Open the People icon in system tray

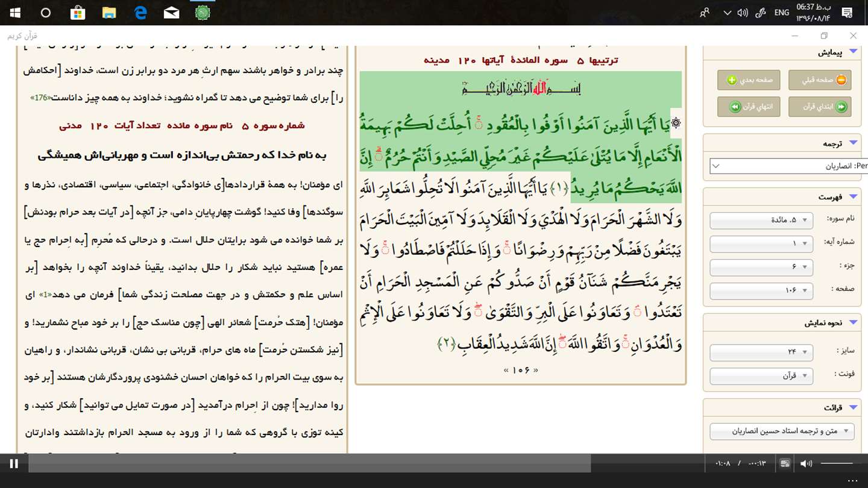[704, 13]
